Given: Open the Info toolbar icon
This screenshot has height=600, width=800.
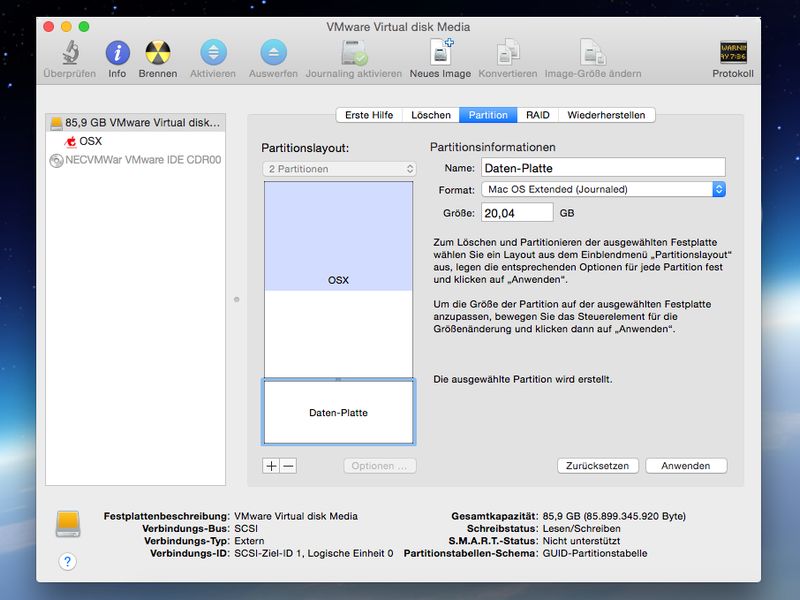Looking at the screenshot, I should (x=117, y=53).
